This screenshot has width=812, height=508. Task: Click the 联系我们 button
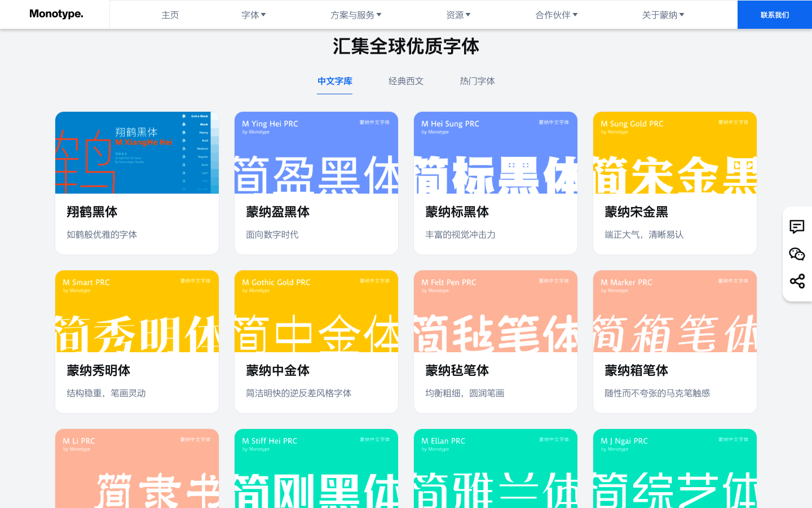774,15
